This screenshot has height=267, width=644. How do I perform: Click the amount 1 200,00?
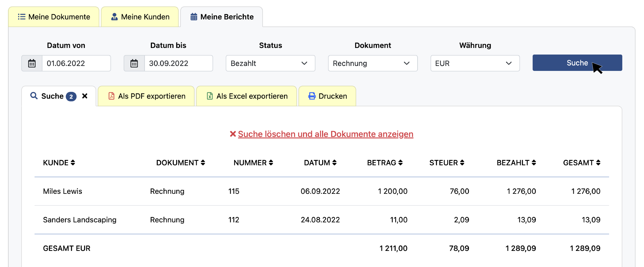392,191
